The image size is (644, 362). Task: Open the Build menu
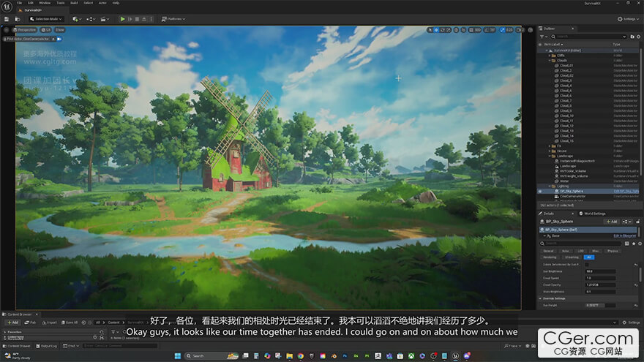click(74, 3)
